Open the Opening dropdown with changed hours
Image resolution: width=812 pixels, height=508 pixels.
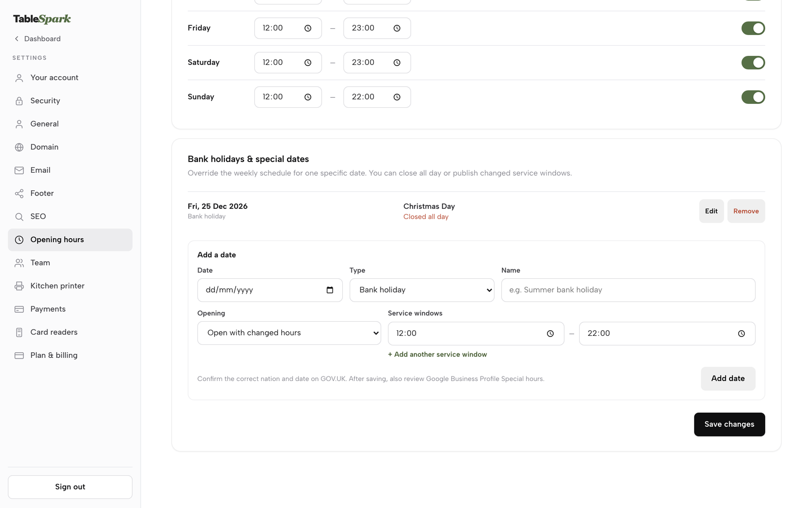[289, 333]
